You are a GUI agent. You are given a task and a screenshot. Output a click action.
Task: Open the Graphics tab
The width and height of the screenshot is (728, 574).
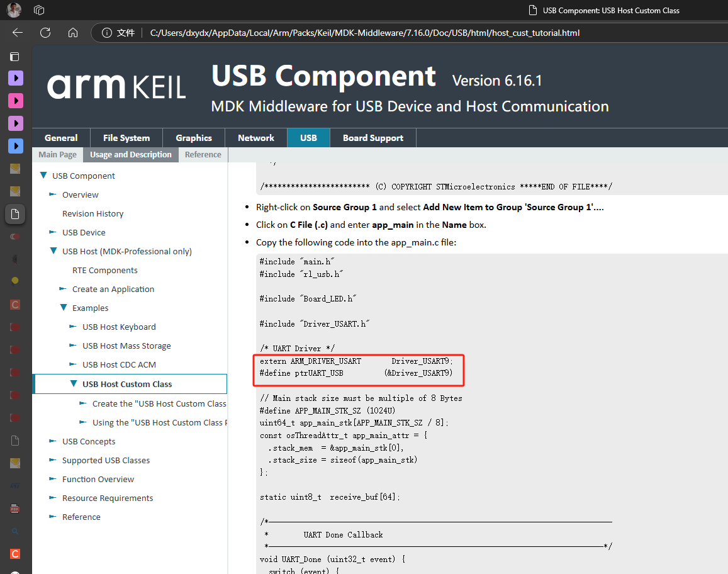(x=194, y=138)
